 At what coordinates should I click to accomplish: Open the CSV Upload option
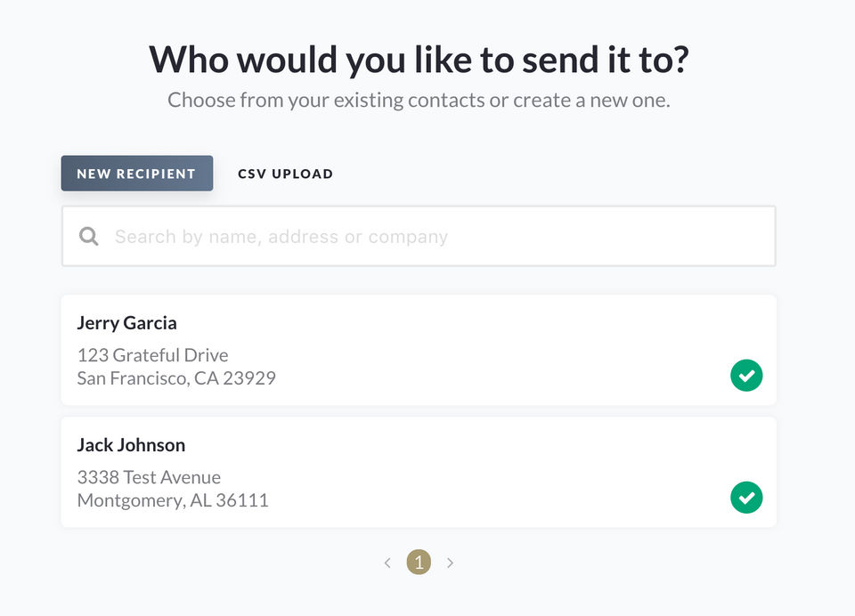[285, 174]
